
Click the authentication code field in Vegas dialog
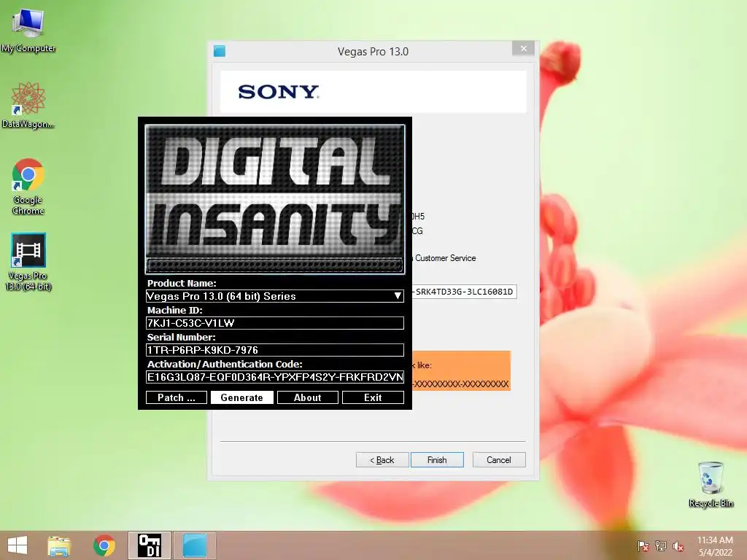(x=465, y=292)
